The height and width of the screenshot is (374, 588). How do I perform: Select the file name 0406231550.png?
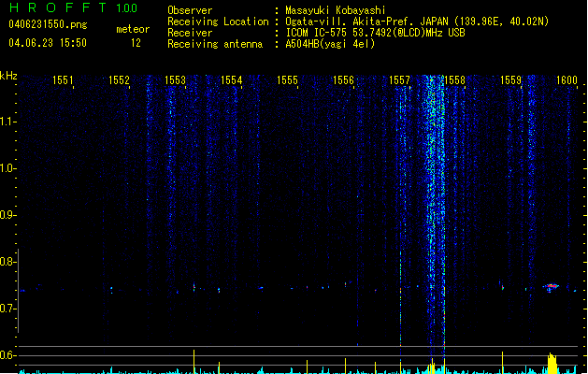pyautogui.click(x=48, y=25)
